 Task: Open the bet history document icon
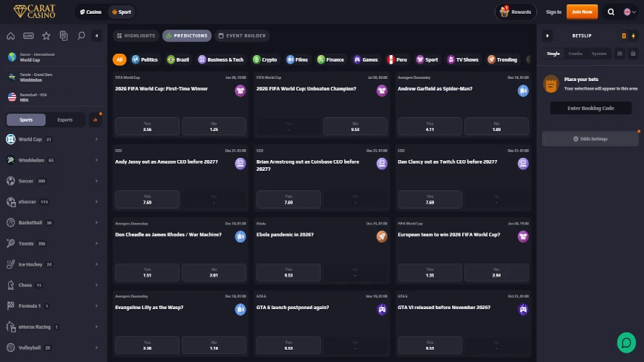[x=64, y=35]
